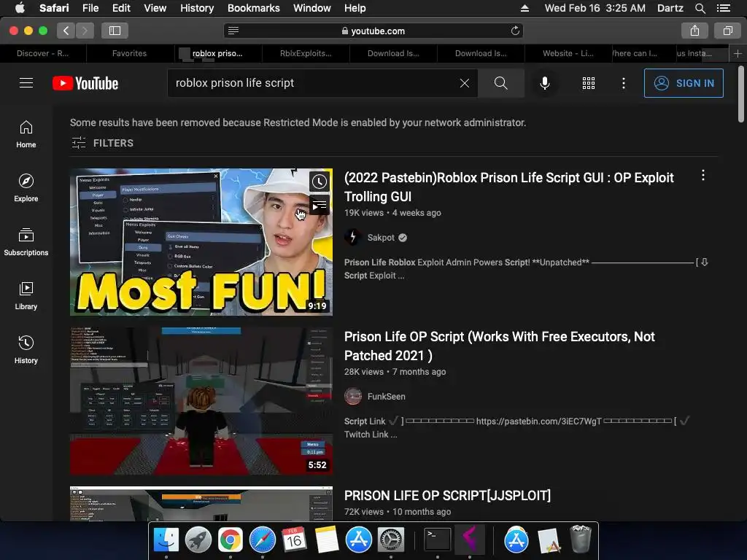
Task: Click the Safari reader lines icon
Action: click(233, 31)
